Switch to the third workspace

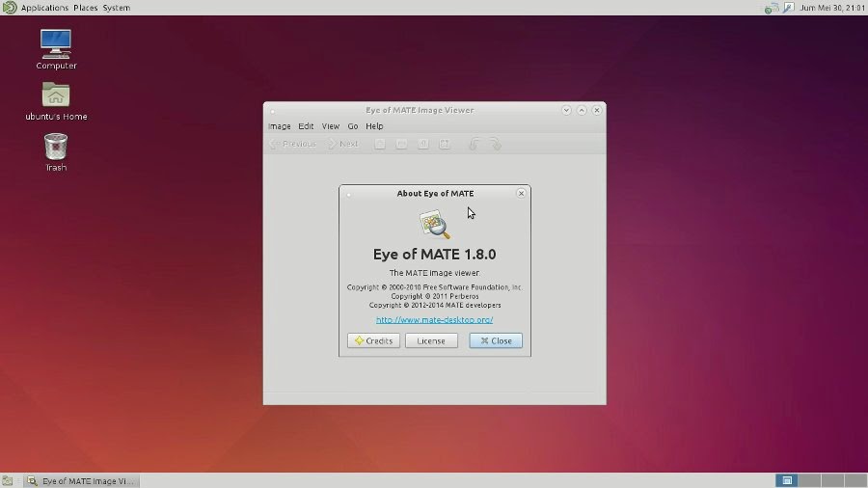tap(832, 480)
